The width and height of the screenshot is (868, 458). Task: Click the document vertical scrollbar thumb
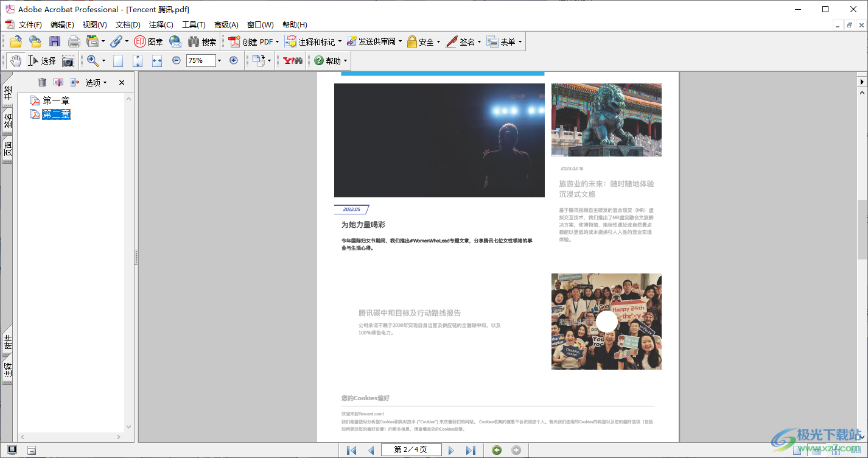tap(862, 229)
